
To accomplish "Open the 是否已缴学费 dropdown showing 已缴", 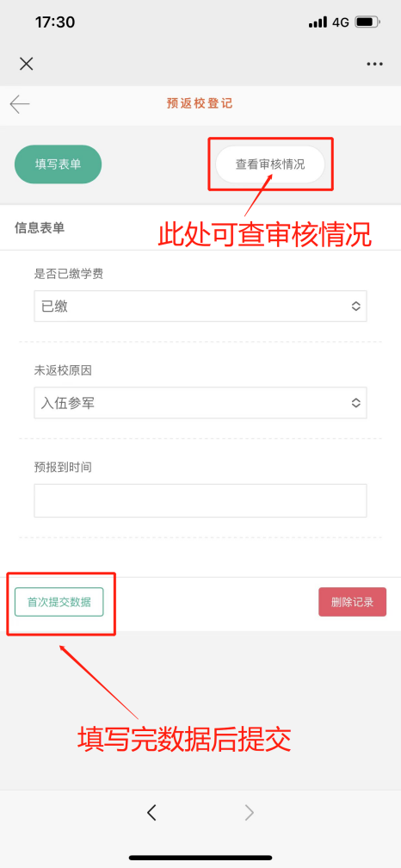I will [200, 307].
